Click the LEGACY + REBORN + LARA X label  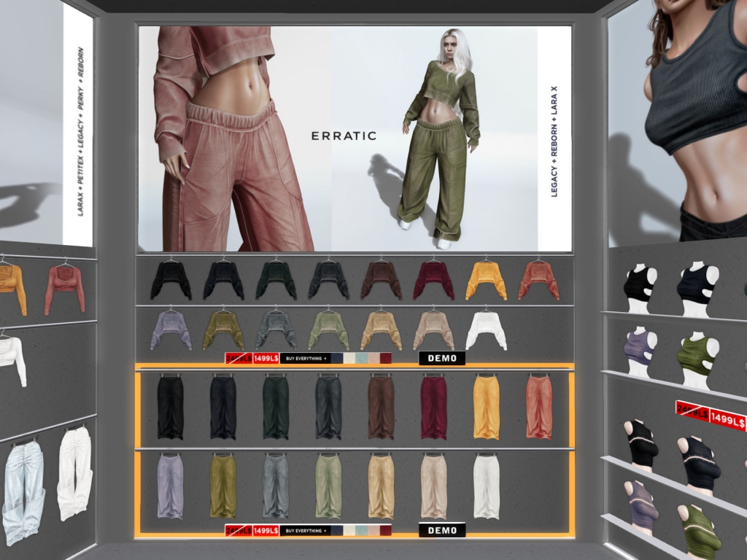[x=554, y=141]
